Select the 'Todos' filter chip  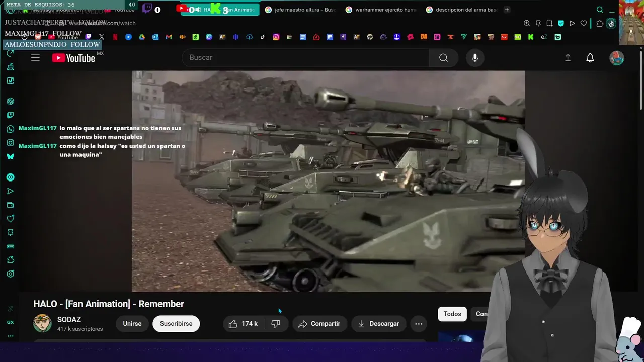point(452,314)
